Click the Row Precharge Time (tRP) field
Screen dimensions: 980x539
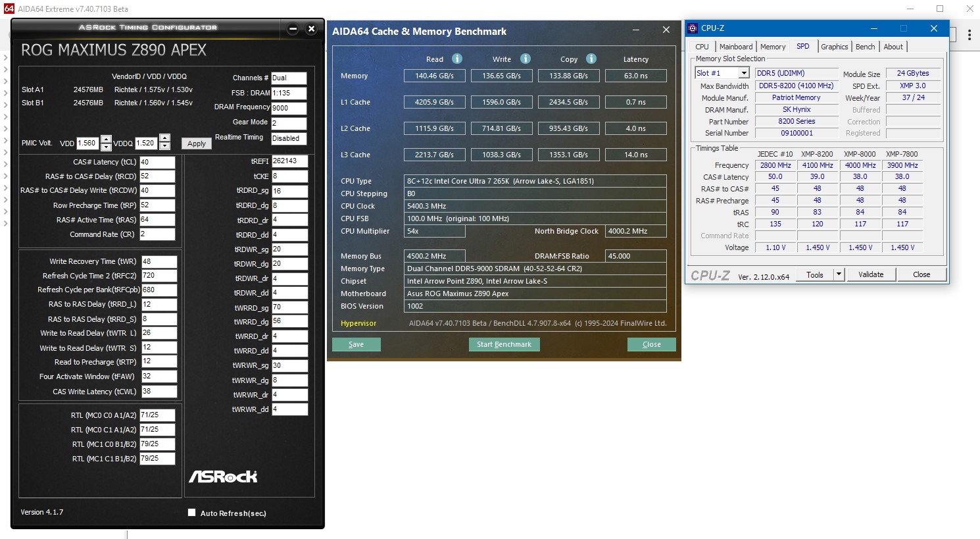pos(157,205)
